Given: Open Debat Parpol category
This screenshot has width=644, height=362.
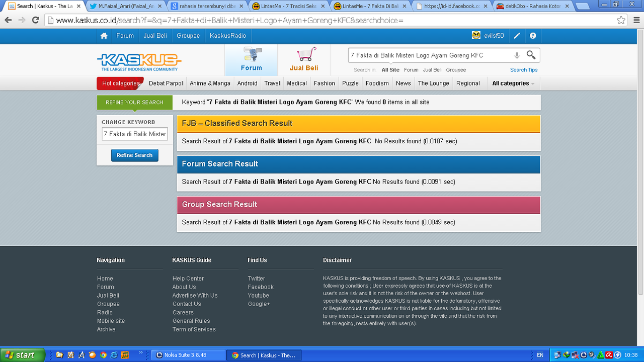Looking at the screenshot, I should tap(166, 83).
